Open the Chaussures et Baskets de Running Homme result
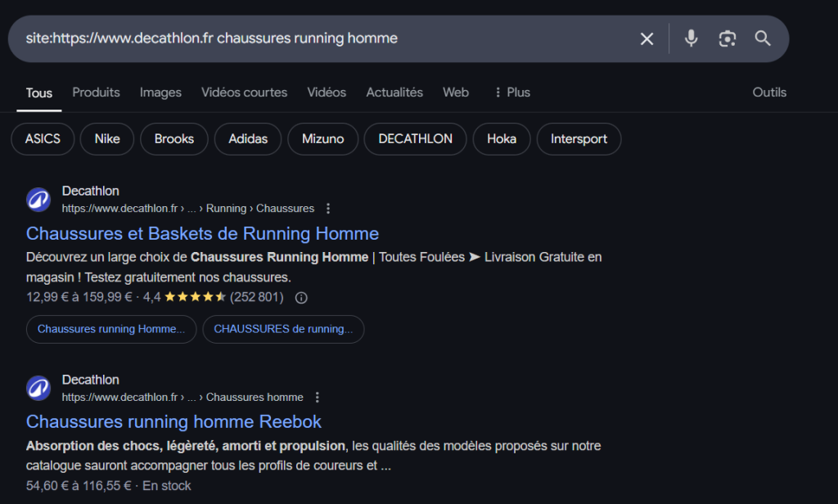Screen dimensions: 838x504 click(x=202, y=234)
